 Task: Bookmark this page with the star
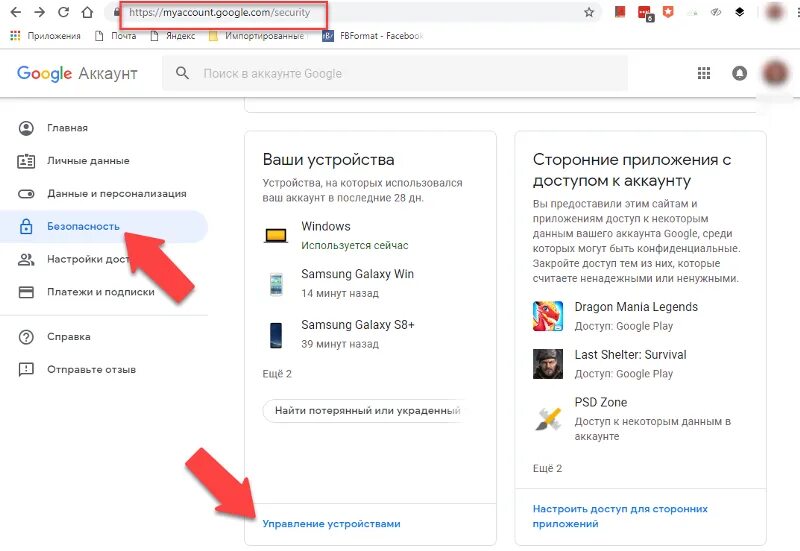(589, 12)
